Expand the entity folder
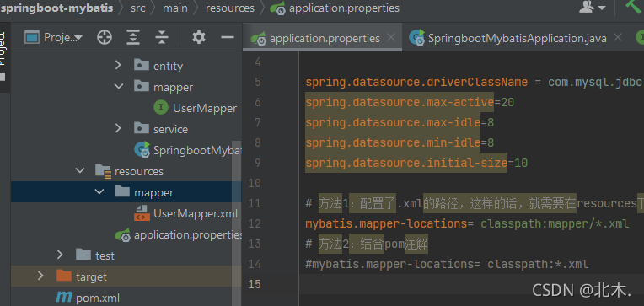 click(118, 65)
